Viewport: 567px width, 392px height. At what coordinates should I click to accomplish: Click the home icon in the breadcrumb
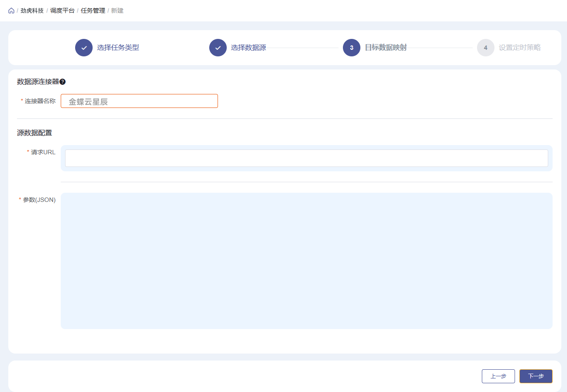[11, 10]
